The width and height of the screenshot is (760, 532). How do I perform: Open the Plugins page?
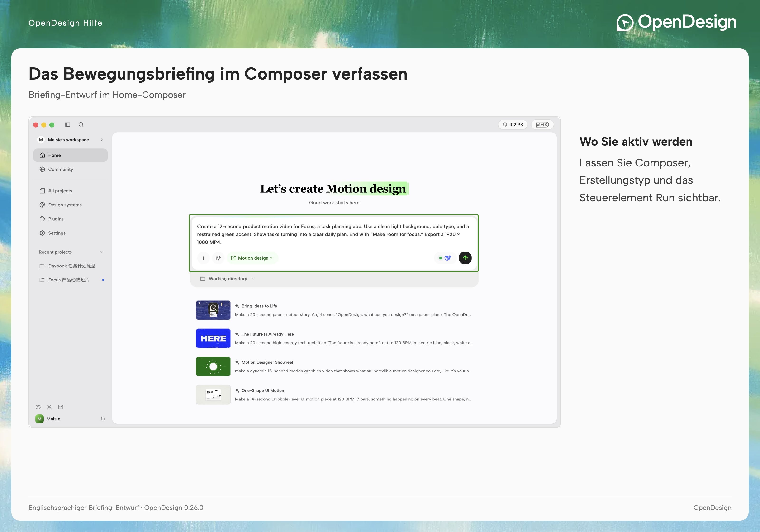pos(70,219)
